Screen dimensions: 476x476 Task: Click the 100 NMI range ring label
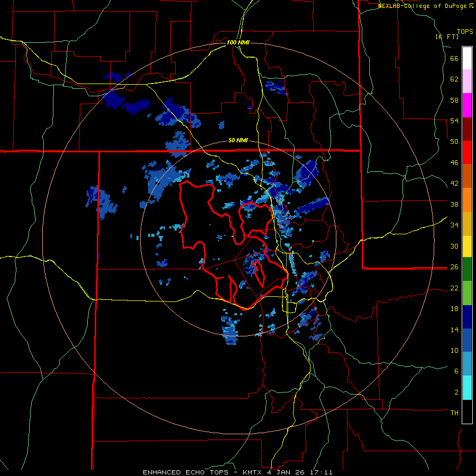coord(238,42)
